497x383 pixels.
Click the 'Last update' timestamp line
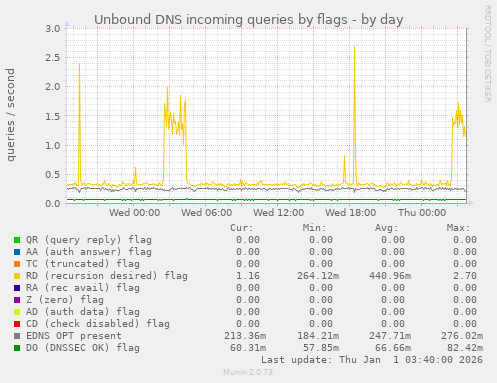[372, 360]
